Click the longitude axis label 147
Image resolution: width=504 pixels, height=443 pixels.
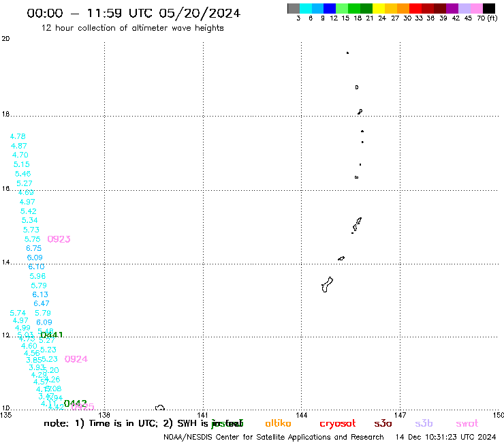(400, 415)
